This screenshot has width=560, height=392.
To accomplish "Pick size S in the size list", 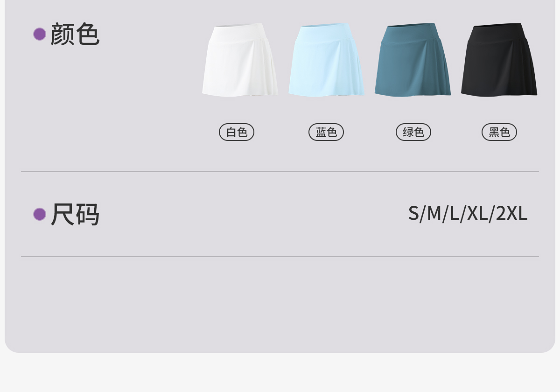I will point(413,213).
